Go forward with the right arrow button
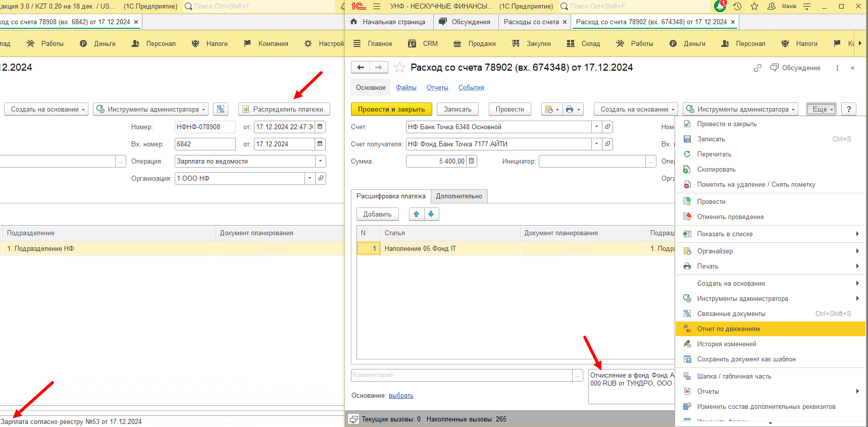This screenshot has width=868, height=427. click(379, 67)
